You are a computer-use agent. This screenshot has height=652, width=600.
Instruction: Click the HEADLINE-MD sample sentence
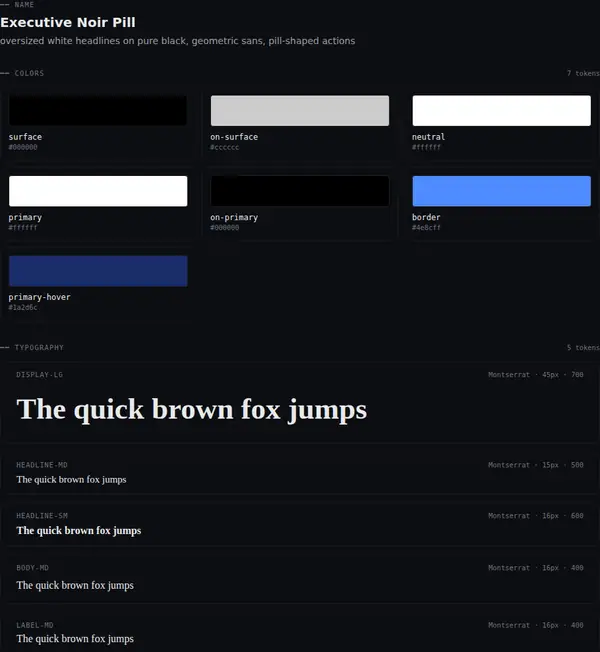pyautogui.click(x=72, y=479)
